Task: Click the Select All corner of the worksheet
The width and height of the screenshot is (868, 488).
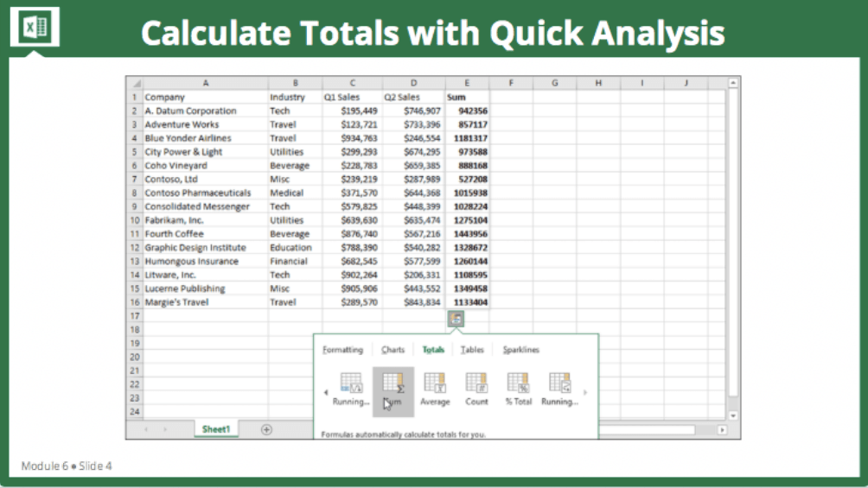Action: (x=135, y=83)
